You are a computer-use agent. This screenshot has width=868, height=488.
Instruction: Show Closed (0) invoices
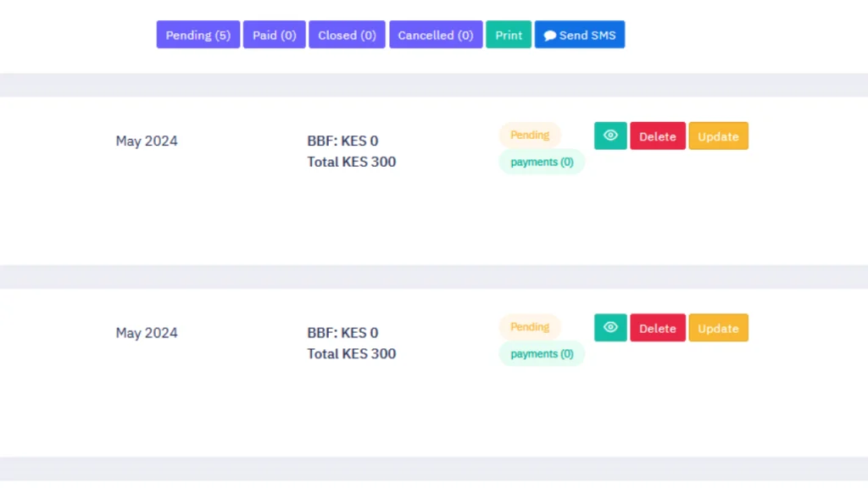[x=347, y=35]
